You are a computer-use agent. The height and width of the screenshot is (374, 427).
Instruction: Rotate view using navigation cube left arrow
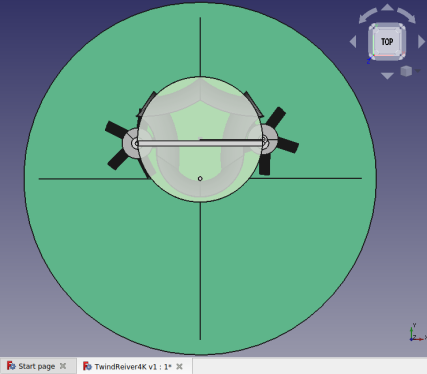pos(353,42)
